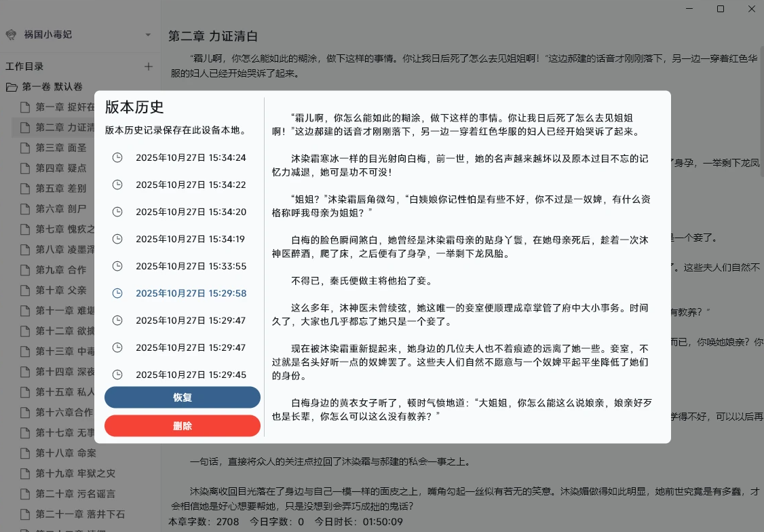The image size is (764, 532).
Task: Select version 2025年10月27日 15:34:19
Action: click(191, 239)
